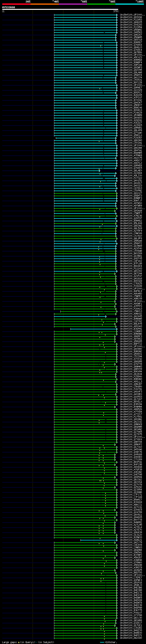Click the cyan ~100% identity legend segment
This screenshot has height=644, width=146.
click(x=130, y=4)
